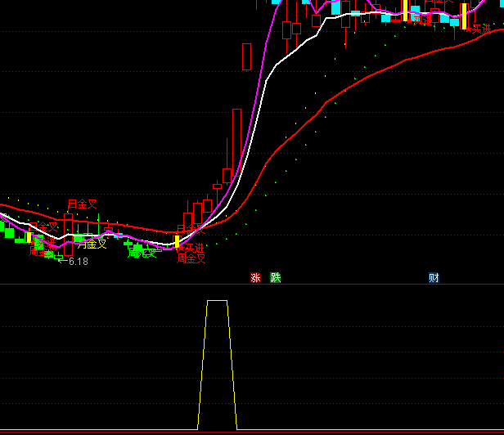This screenshot has width=504, height=435.
Task: Click the rightmost yellow candle near top 买进
Action: [464, 16]
